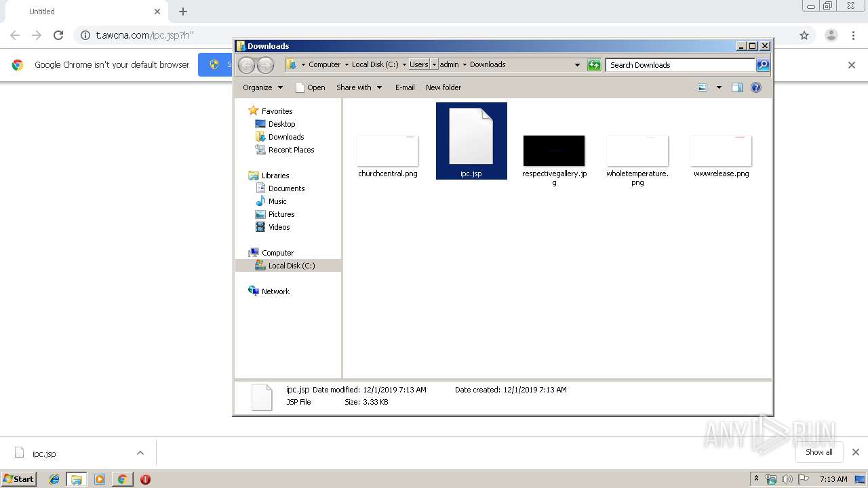
Task: View site information icon in address bar
Action: [85, 35]
